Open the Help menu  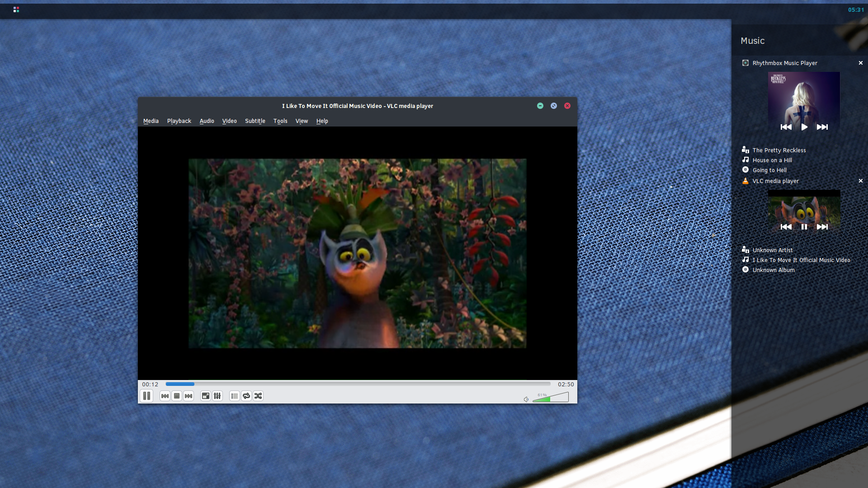[x=322, y=121]
